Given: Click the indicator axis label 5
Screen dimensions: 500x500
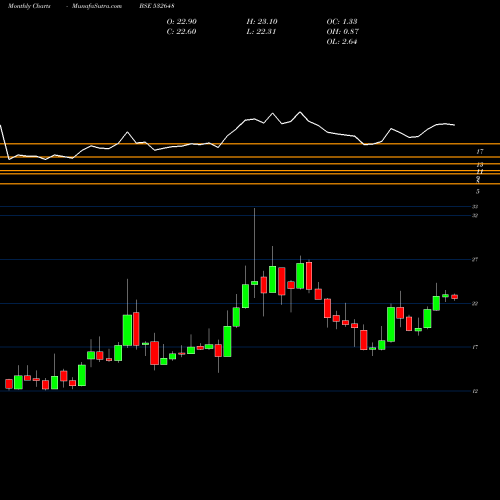Looking at the screenshot, I should click(x=478, y=191).
